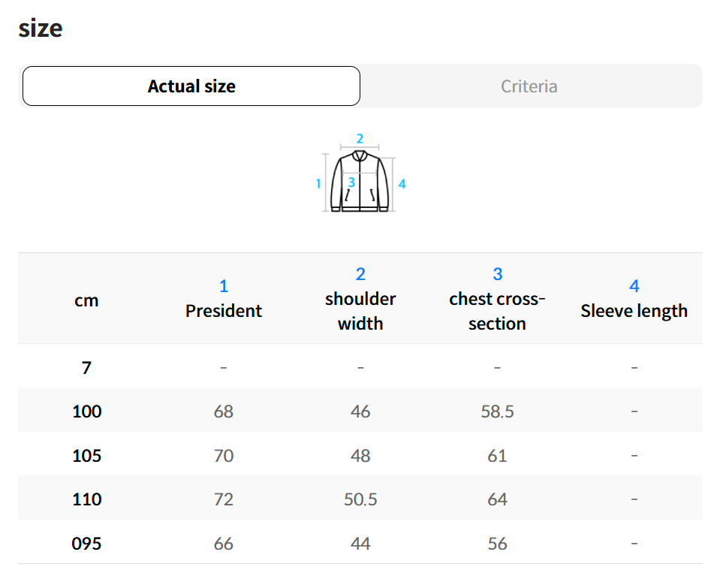Click measurement marker 4 right of jacket
Viewport: 726px width, 588px height.
pyautogui.click(x=402, y=183)
